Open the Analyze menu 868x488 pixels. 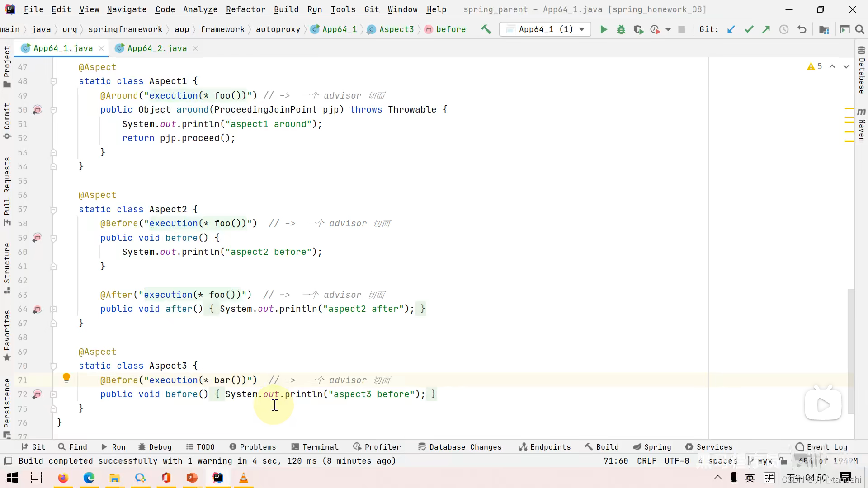pyautogui.click(x=200, y=9)
